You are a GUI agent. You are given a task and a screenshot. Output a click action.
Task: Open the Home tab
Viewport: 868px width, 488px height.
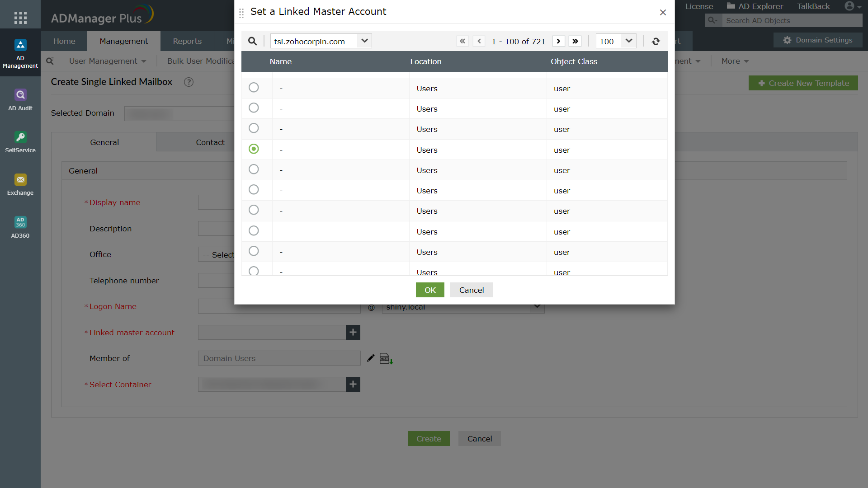tap(64, 41)
